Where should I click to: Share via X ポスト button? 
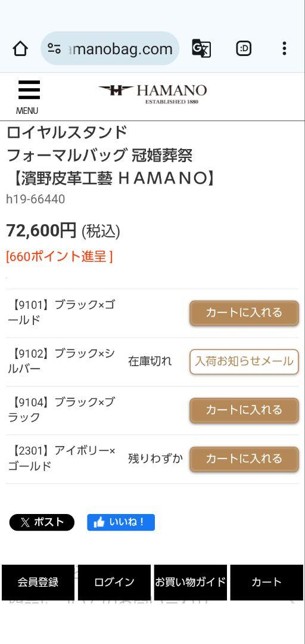[x=42, y=522]
